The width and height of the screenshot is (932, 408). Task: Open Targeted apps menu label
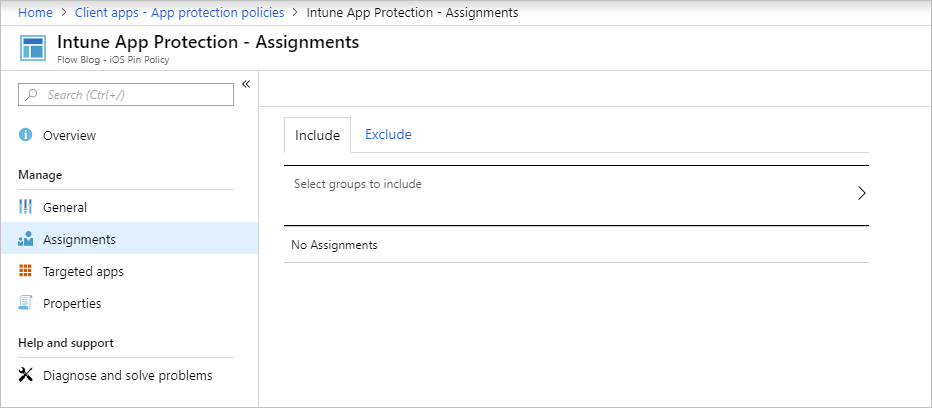pyautogui.click(x=83, y=271)
